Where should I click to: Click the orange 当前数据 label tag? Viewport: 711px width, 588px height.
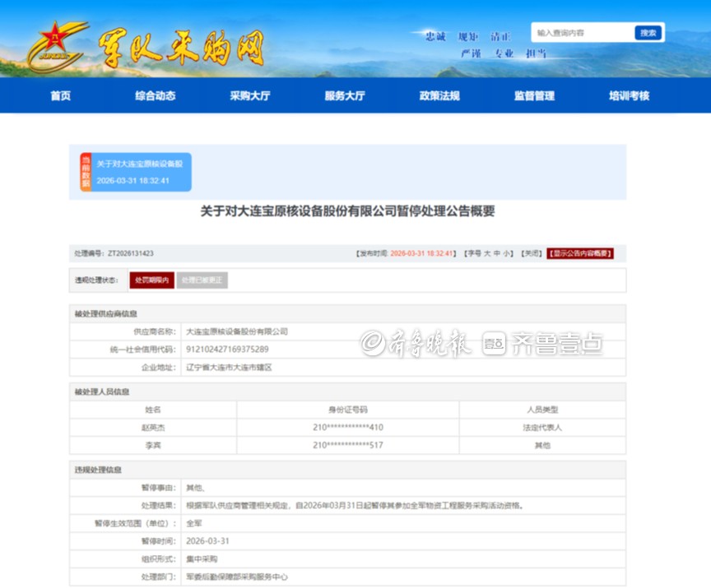tap(86, 172)
